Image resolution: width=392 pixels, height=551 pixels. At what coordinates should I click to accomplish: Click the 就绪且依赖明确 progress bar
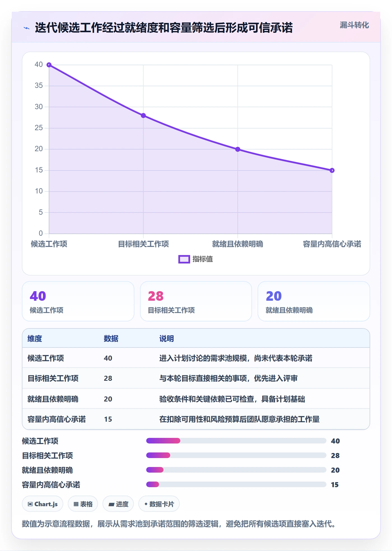pos(236,470)
